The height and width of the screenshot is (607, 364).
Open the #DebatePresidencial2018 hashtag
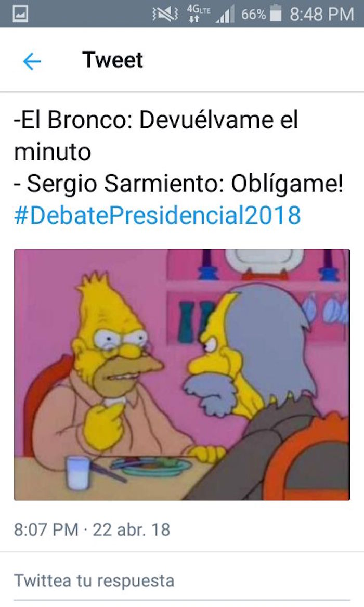[x=158, y=215]
